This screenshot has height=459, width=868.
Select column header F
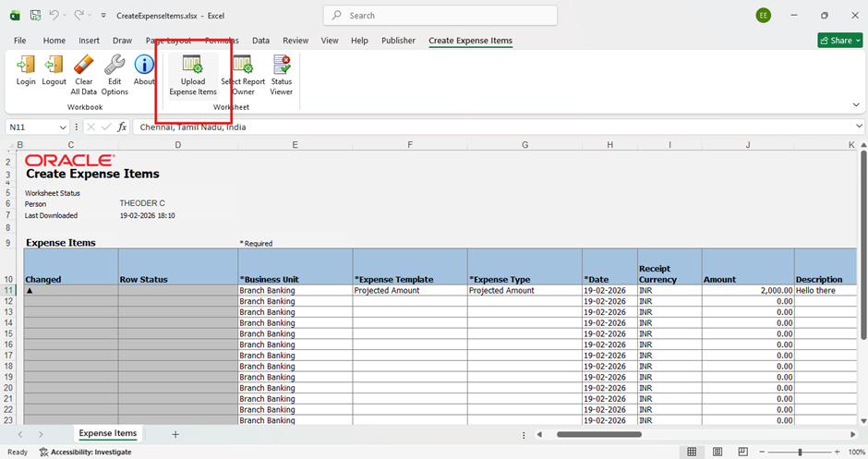point(410,144)
